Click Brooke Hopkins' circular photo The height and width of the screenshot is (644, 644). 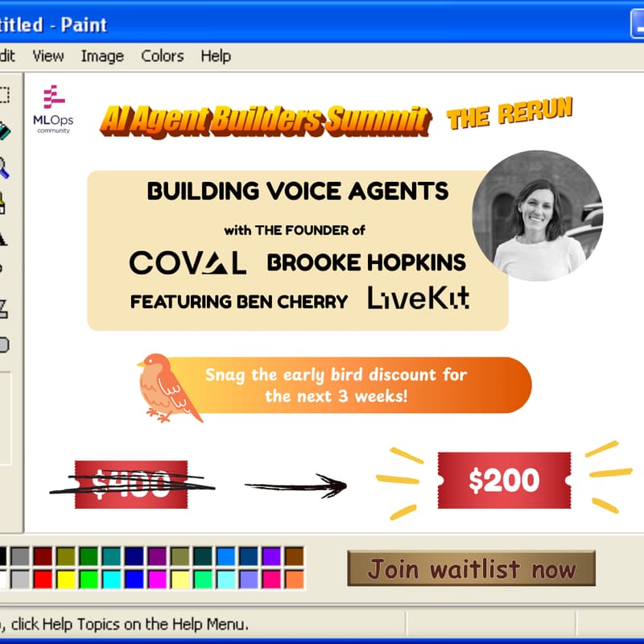(x=537, y=216)
